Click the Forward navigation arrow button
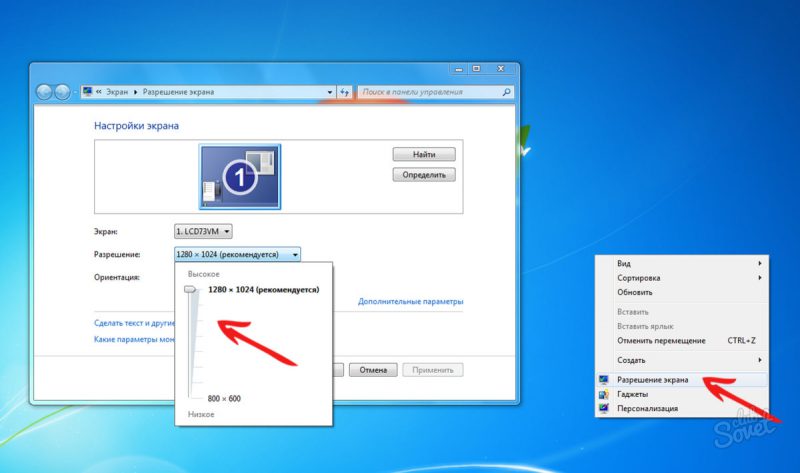The image size is (800, 473). [x=62, y=92]
